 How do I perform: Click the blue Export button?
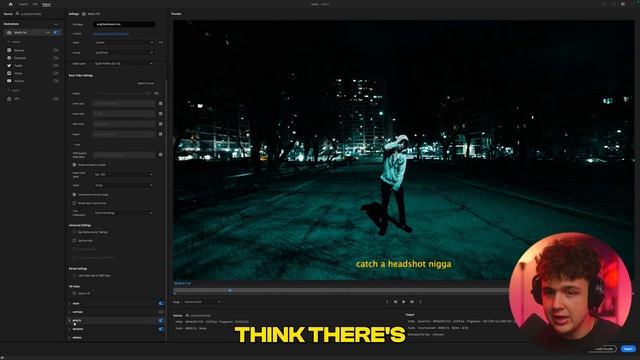629,349
